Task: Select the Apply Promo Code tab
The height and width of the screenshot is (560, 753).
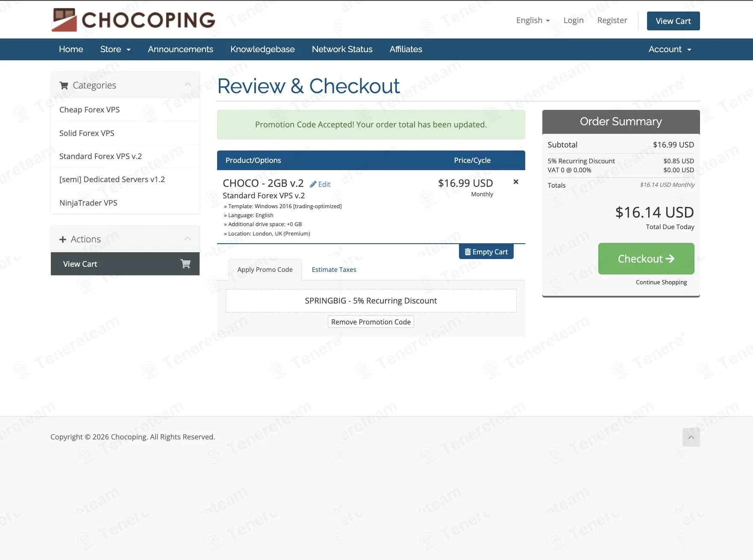Action: tap(265, 270)
